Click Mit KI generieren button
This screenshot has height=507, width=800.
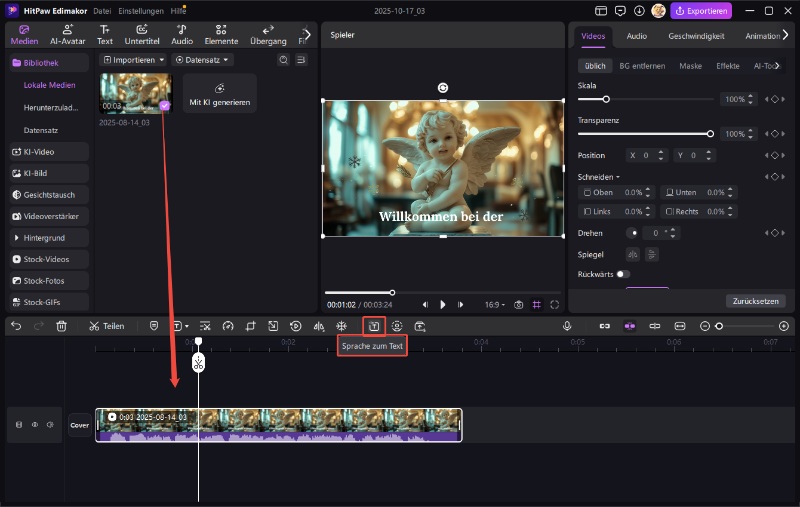coord(219,93)
